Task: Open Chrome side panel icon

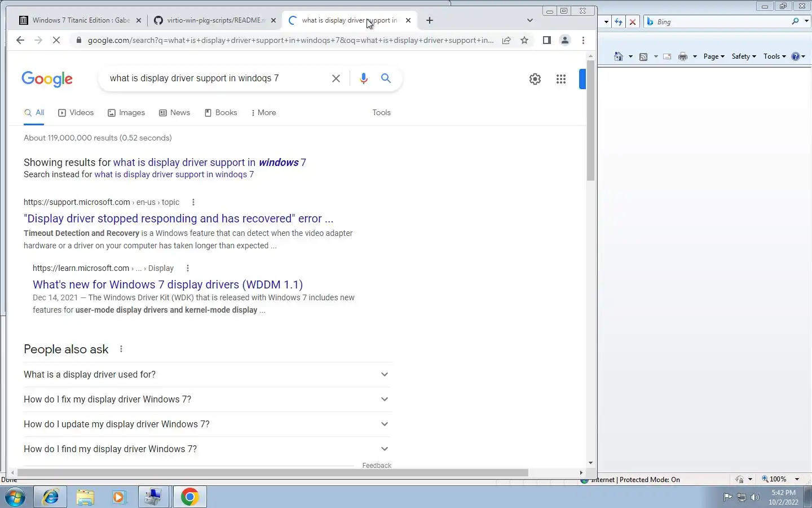Action: coord(546,40)
